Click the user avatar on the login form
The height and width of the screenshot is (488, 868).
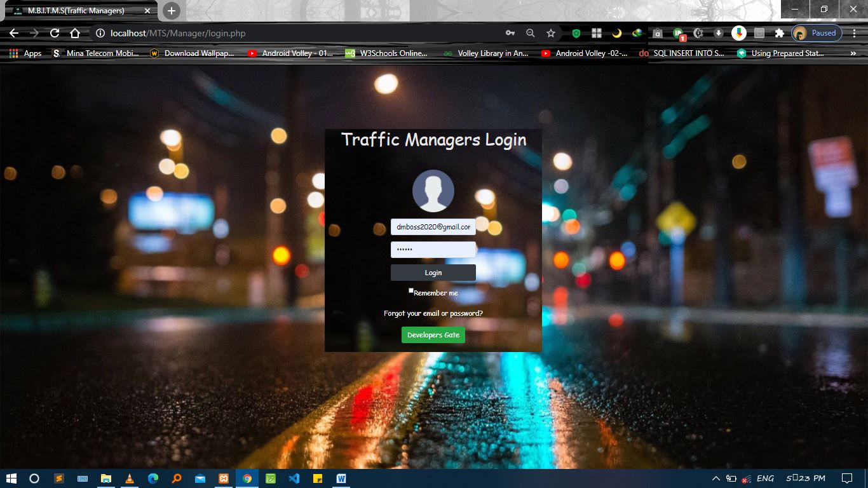(433, 190)
